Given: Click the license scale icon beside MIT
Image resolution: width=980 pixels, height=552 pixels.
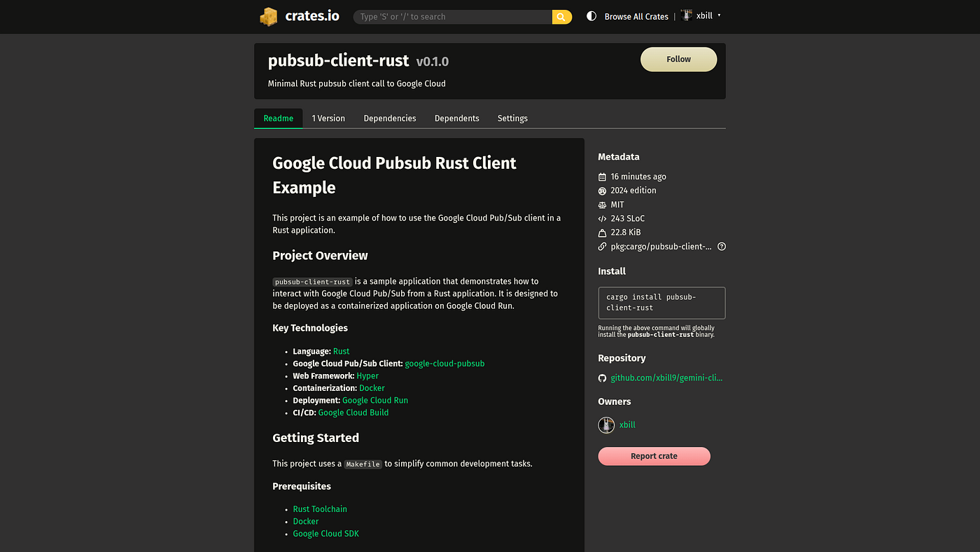Looking at the screenshot, I should tap(602, 205).
